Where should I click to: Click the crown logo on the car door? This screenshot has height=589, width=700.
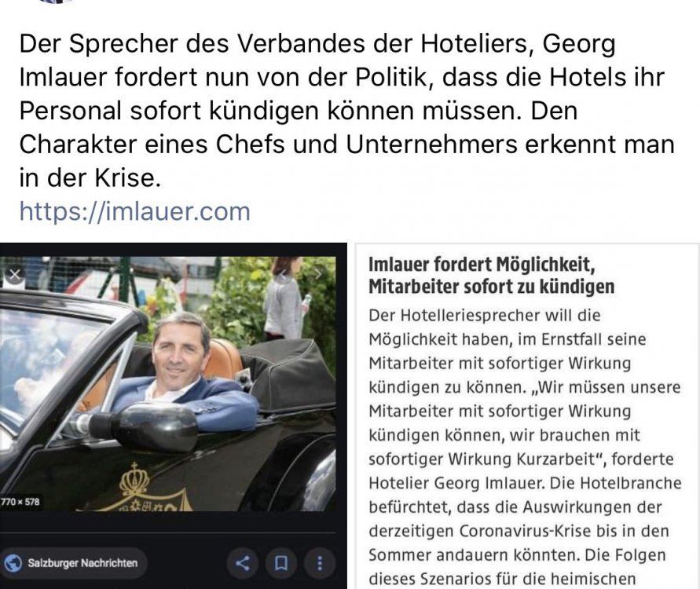(x=134, y=480)
